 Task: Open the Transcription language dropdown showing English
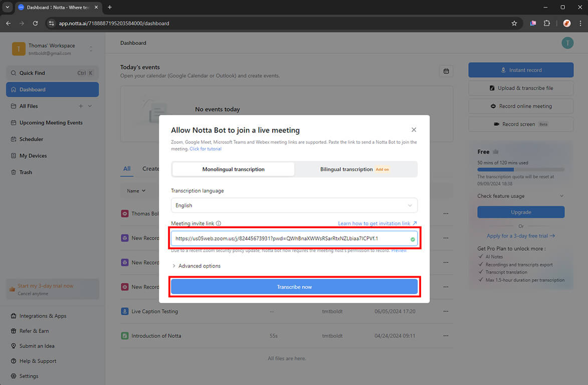point(294,206)
